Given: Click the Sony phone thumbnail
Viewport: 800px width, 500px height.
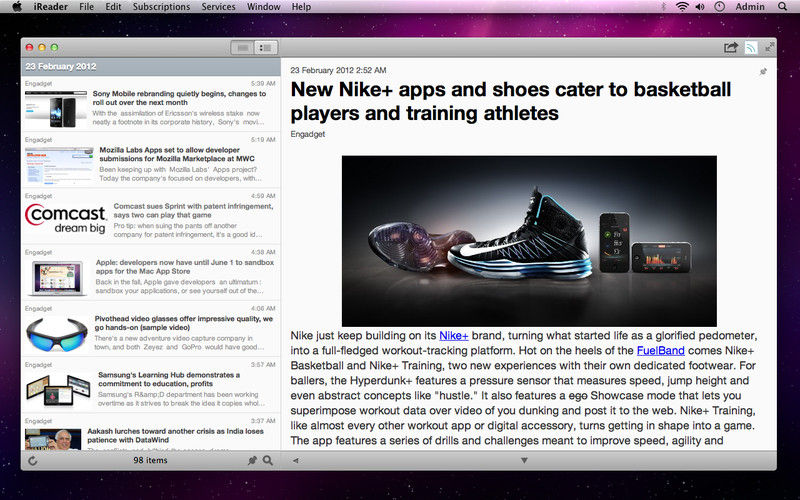Looking at the screenshot, I should coord(56,109).
